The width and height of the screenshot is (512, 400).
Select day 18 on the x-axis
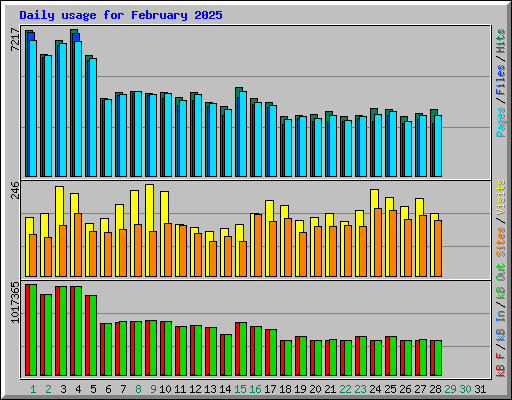(x=285, y=389)
